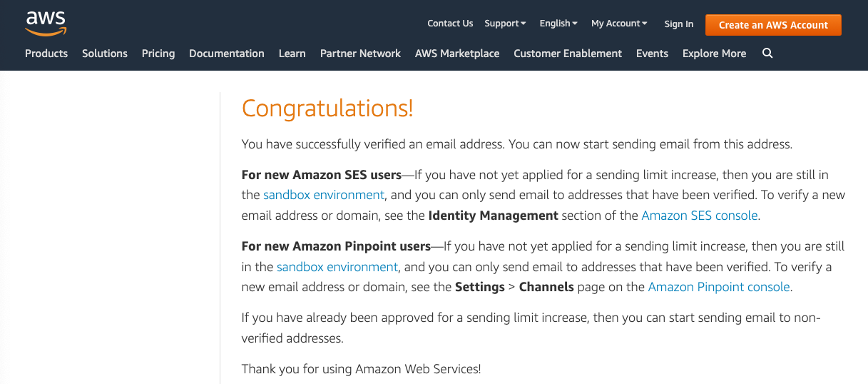
Task: Follow the Amazon Pinpoint console link
Action: click(719, 287)
